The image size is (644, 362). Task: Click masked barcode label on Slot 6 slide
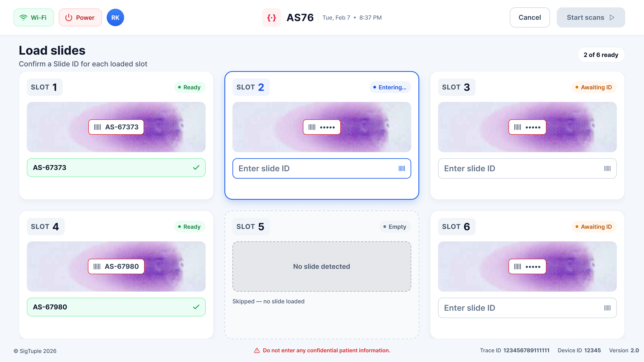click(527, 266)
